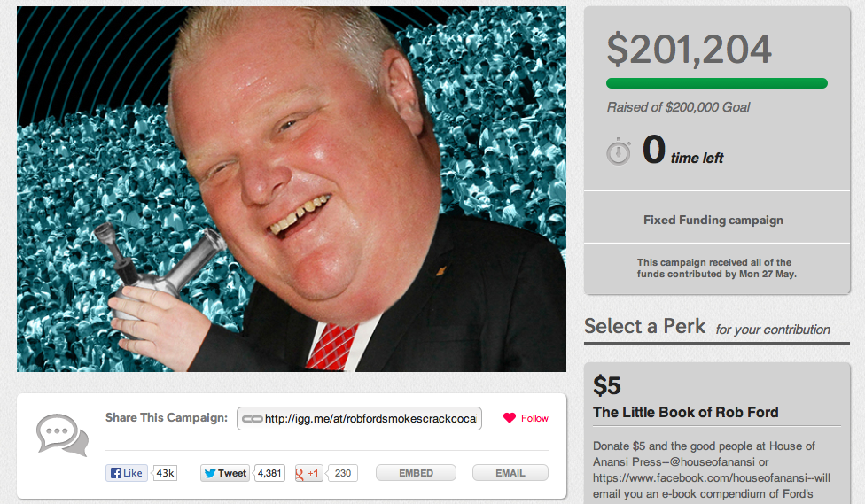Click the pink heart Follow icon

pos(510,418)
